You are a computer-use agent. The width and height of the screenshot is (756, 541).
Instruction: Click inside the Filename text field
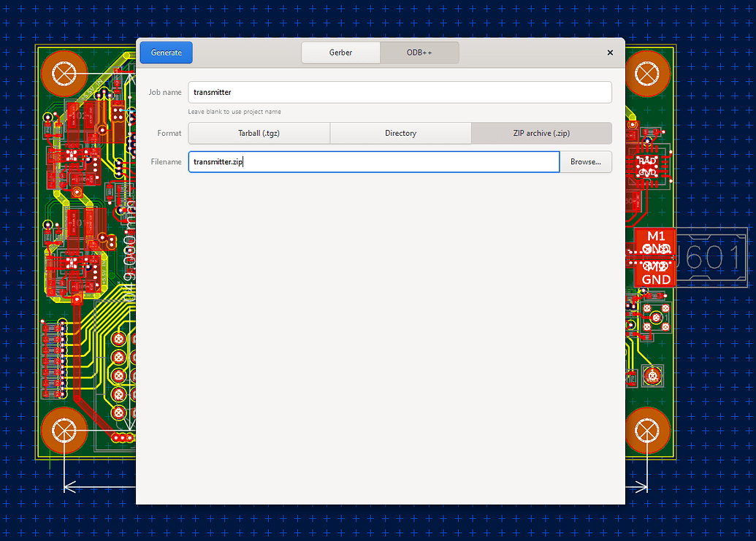click(373, 161)
